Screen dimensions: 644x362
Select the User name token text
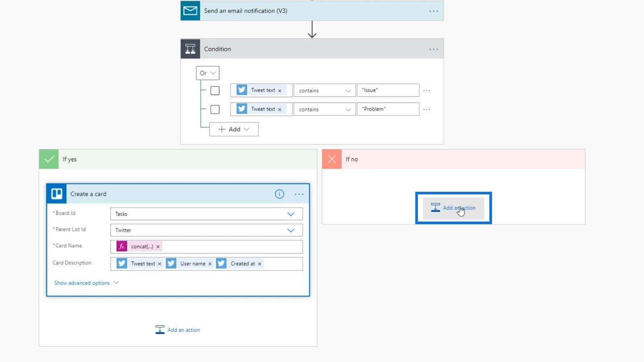tap(193, 263)
